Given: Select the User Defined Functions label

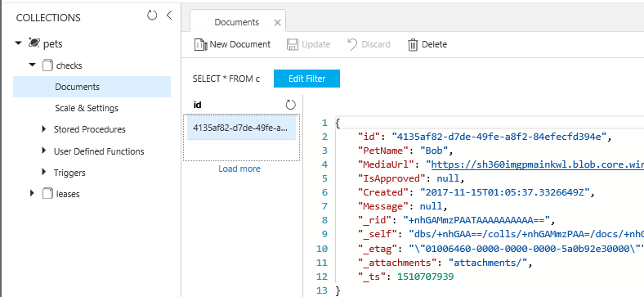Looking at the screenshot, I should [x=99, y=151].
